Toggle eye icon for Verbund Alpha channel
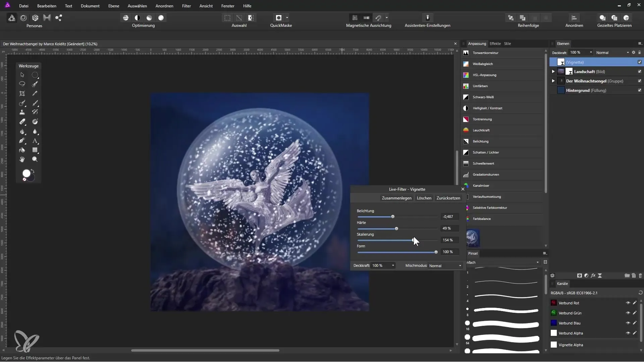The width and height of the screenshot is (644, 362). [x=628, y=333]
